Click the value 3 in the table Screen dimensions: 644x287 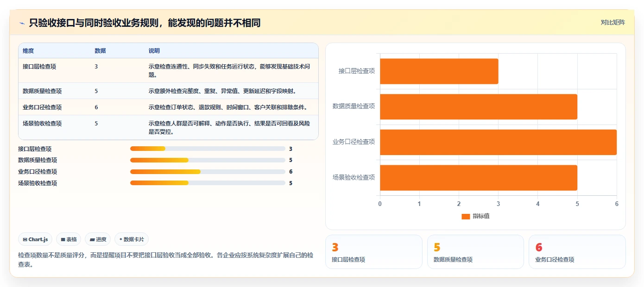(96, 67)
